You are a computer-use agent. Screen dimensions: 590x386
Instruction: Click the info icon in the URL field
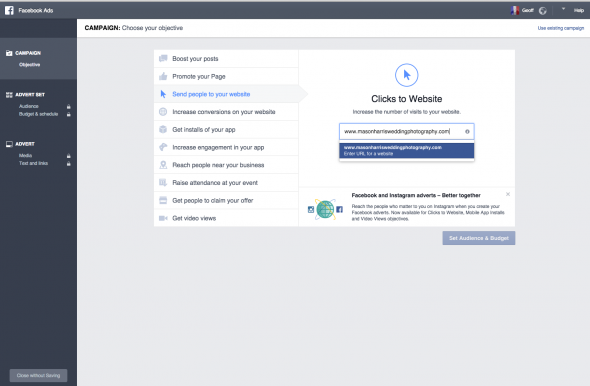click(467, 132)
